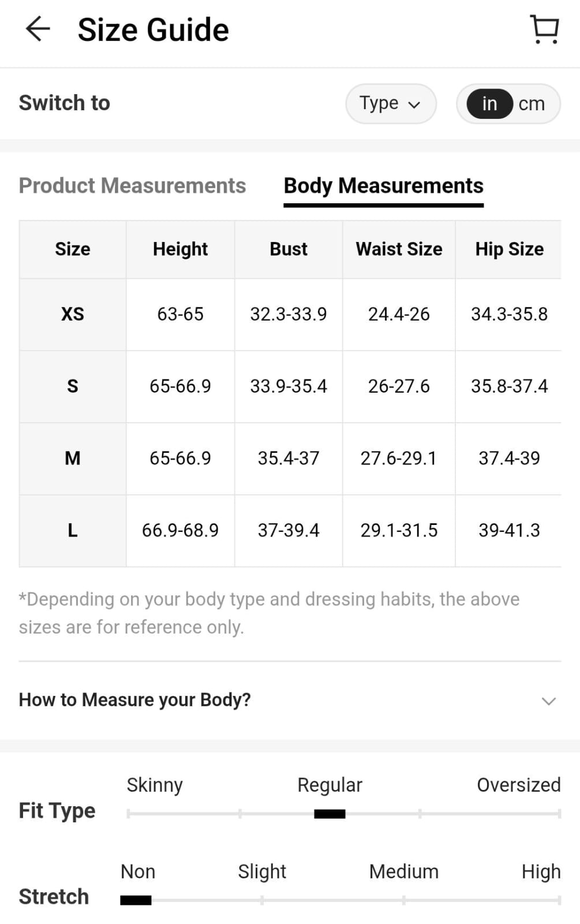Click the Height column header
580x924 pixels.
(180, 249)
